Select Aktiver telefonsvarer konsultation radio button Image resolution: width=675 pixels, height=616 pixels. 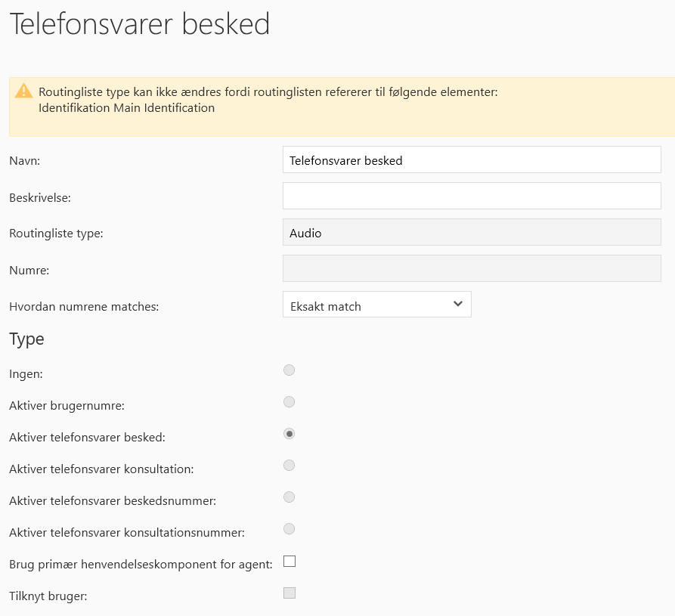(x=289, y=466)
